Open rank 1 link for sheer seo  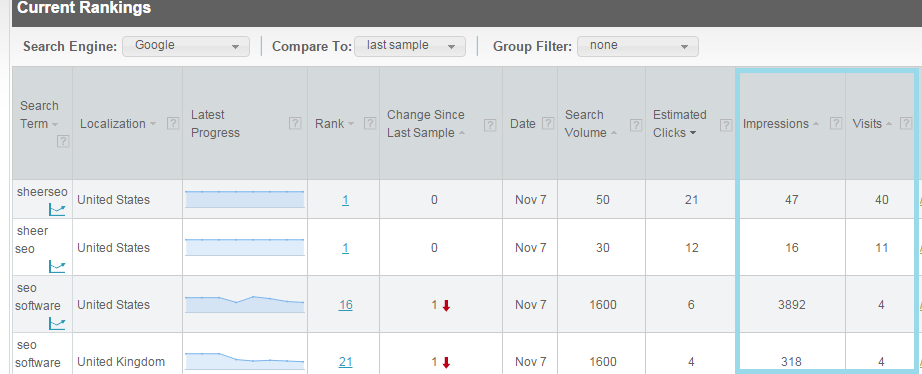[345, 248]
